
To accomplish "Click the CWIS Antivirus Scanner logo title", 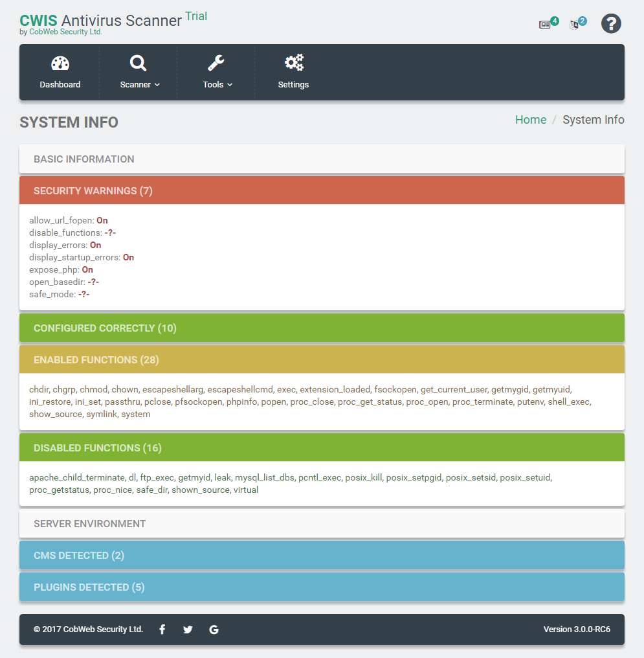I will (100, 21).
